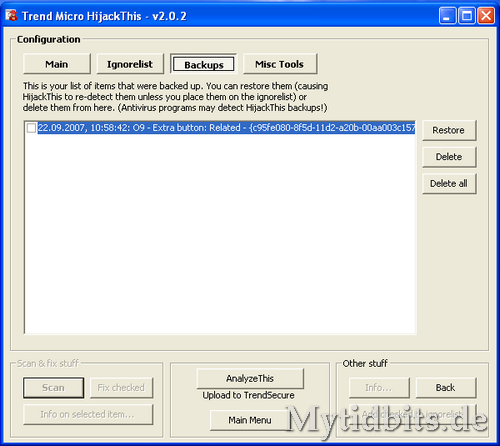
Task: Minimize the HijackThis window
Action: coord(447,16)
